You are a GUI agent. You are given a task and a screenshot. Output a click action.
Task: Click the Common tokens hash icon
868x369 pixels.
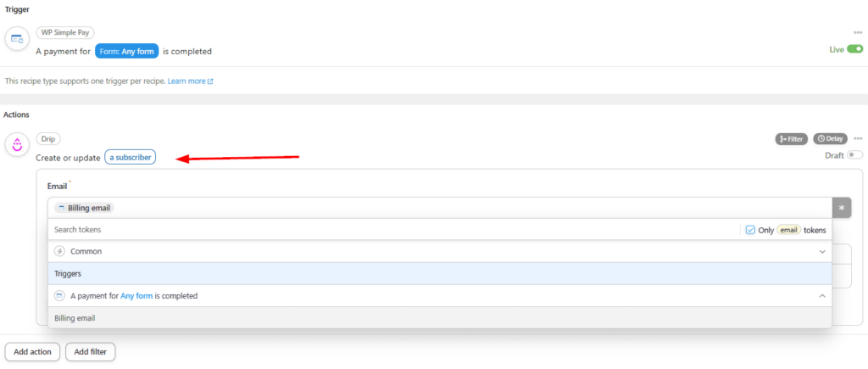pyautogui.click(x=59, y=251)
